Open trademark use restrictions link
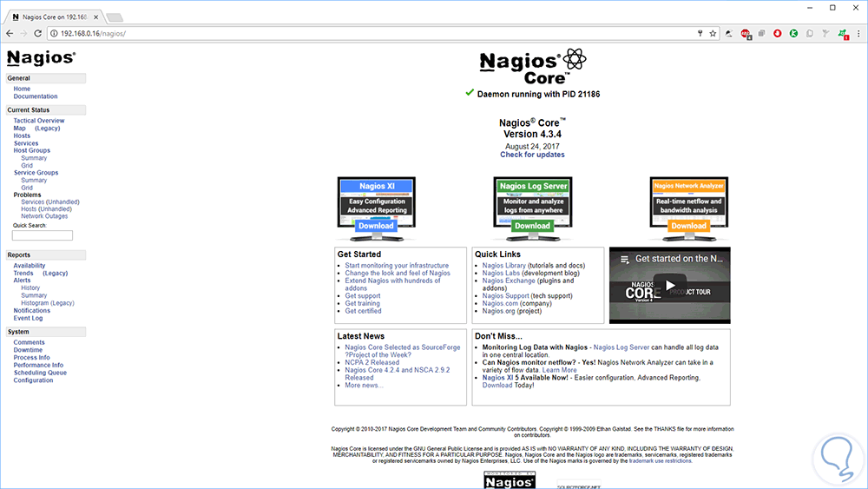 660,461
